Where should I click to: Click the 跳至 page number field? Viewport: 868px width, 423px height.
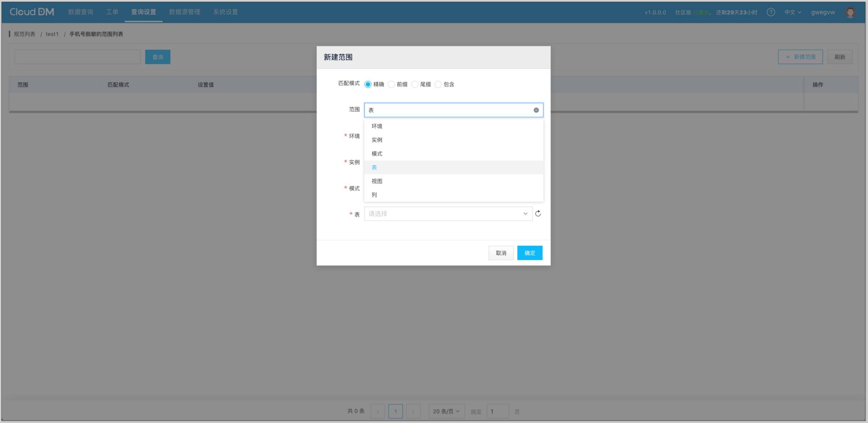coord(497,411)
